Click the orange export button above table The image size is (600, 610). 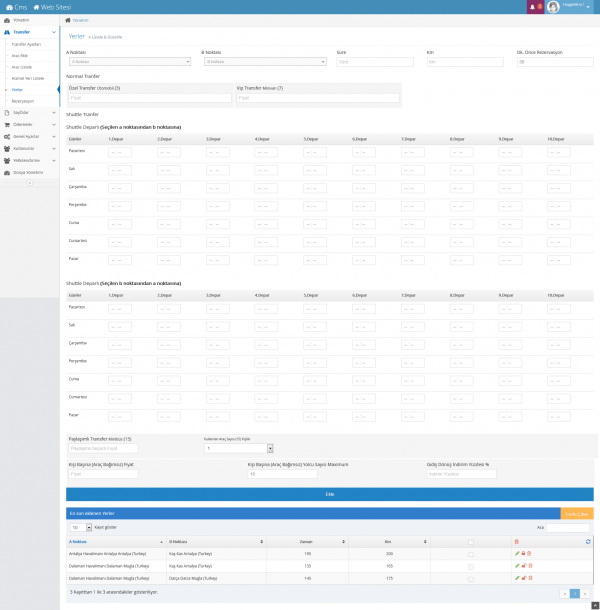pyautogui.click(x=577, y=513)
